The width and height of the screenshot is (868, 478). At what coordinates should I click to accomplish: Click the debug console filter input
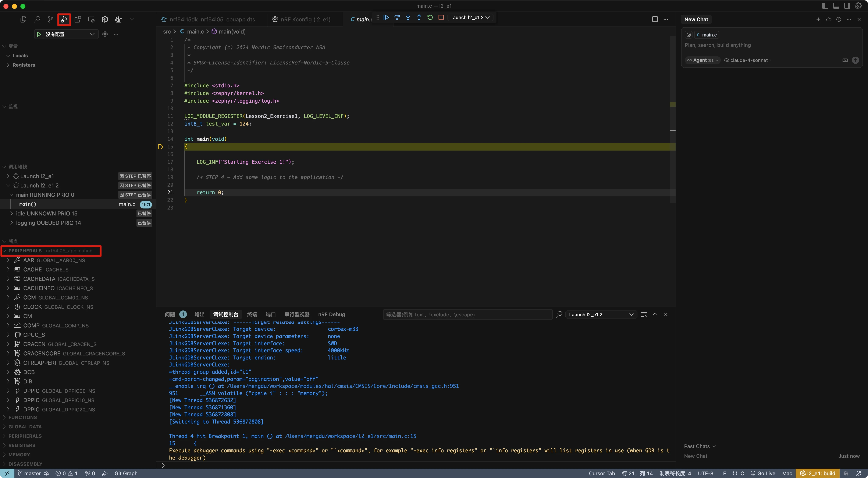467,314
